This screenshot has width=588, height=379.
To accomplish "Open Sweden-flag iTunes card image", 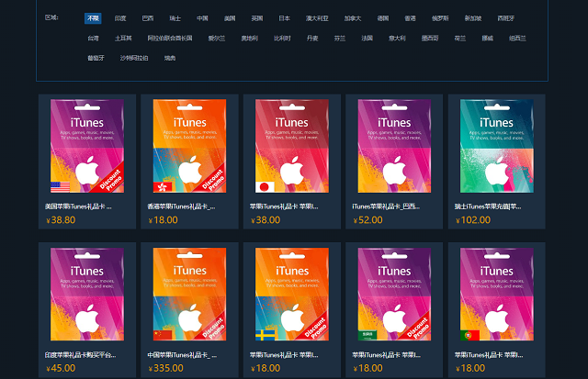I will pyautogui.click(x=292, y=294).
